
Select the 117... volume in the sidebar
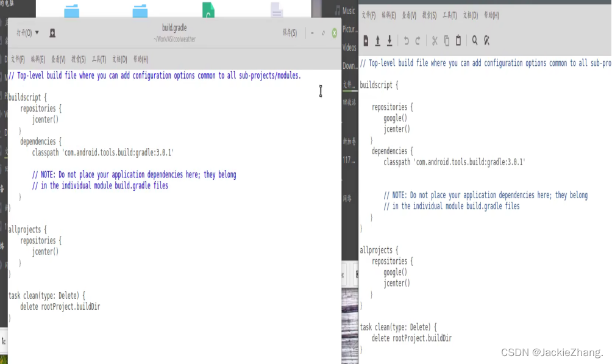(349, 160)
